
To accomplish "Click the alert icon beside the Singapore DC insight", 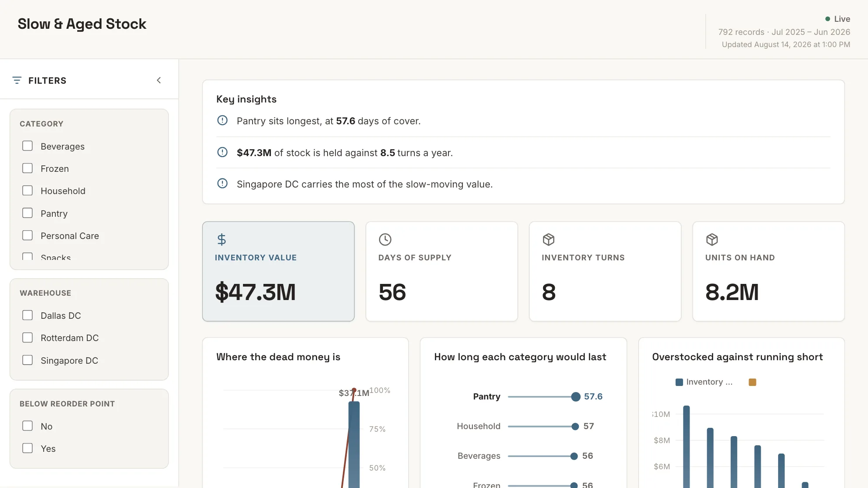I will click(222, 184).
